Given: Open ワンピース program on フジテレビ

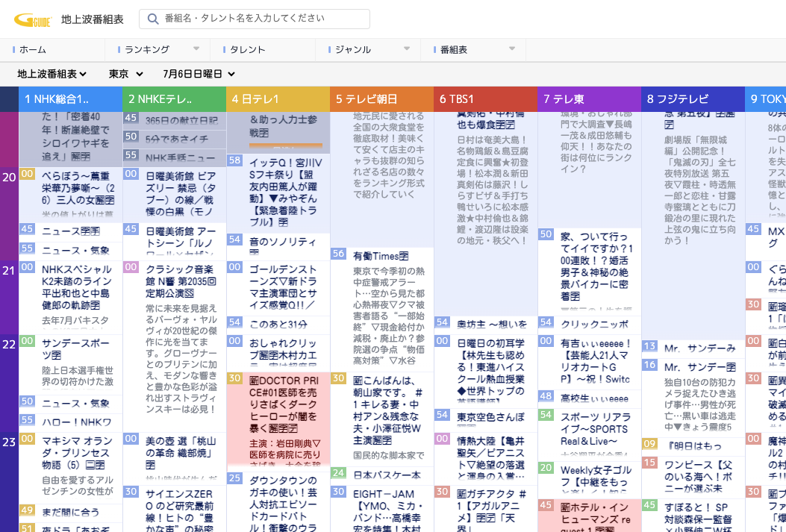Looking at the screenshot, I should pyautogui.click(x=693, y=476).
